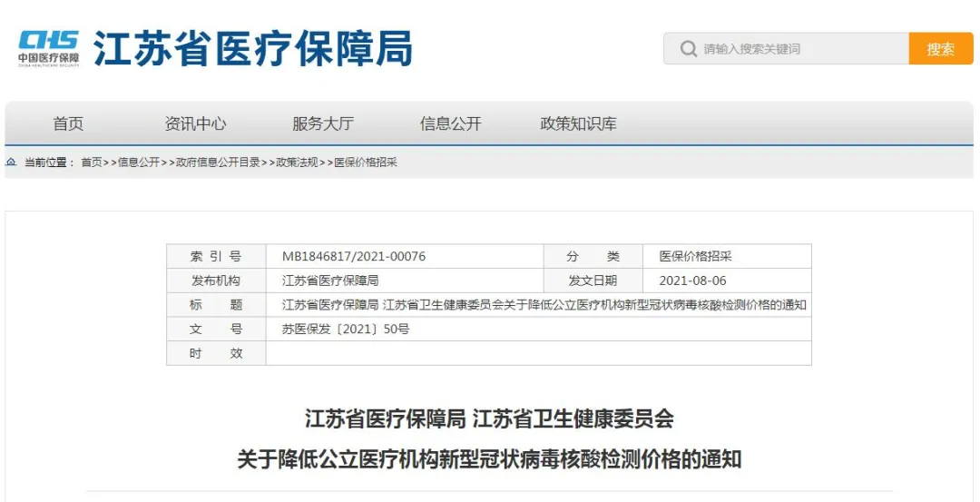This screenshot has height=502, width=980.
Task: Click the CHS China Healthcare Security logo
Action: pos(49,47)
